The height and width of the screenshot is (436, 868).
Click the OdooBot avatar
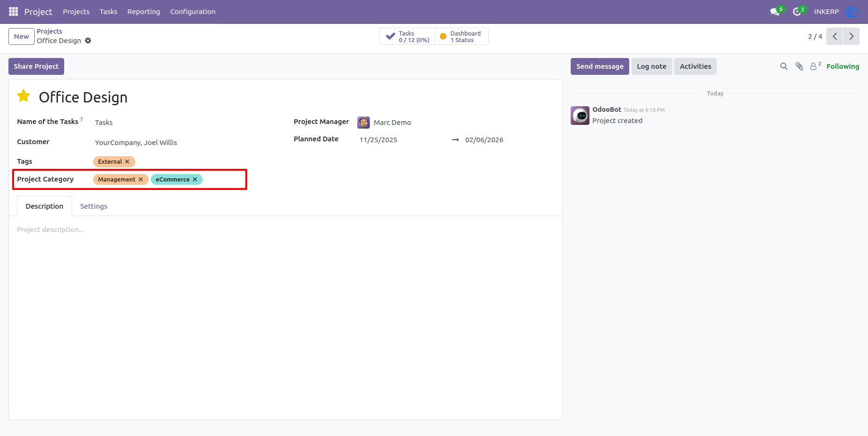click(580, 116)
